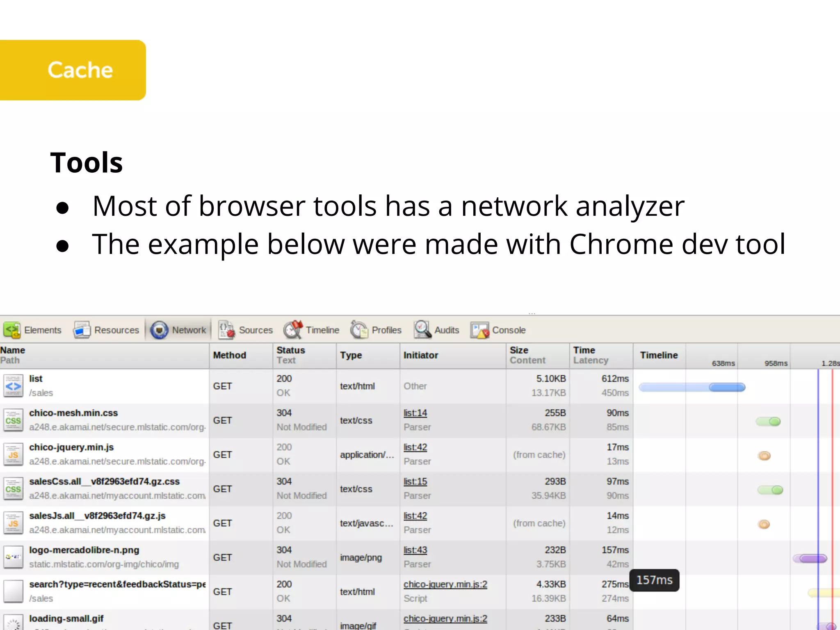
Task: Switch to the Network tab label
Action: coord(189,330)
